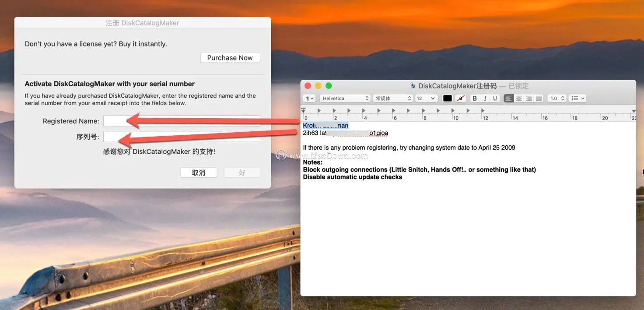644x310 pixels.
Task: Select justified text alignment
Action: pos(539,99)
